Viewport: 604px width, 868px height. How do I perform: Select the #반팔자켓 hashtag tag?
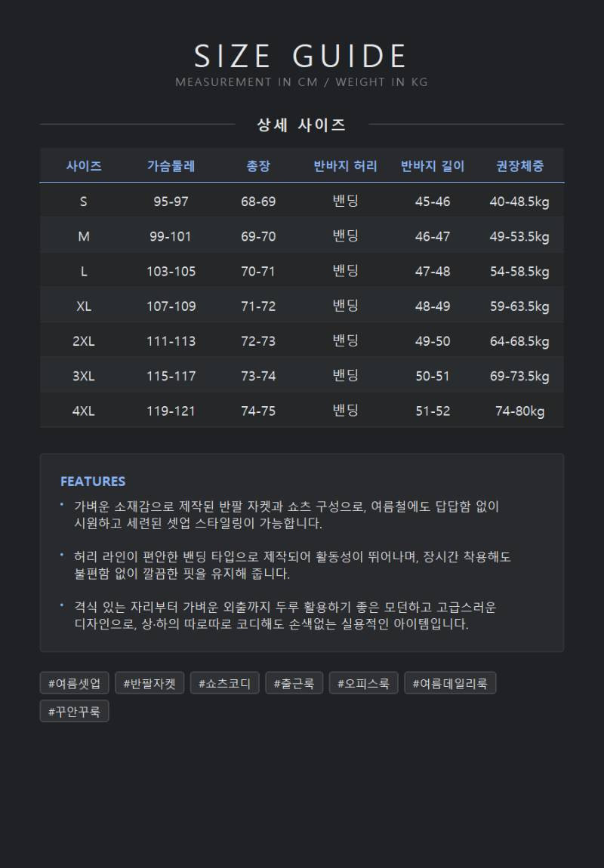(149, 683)
